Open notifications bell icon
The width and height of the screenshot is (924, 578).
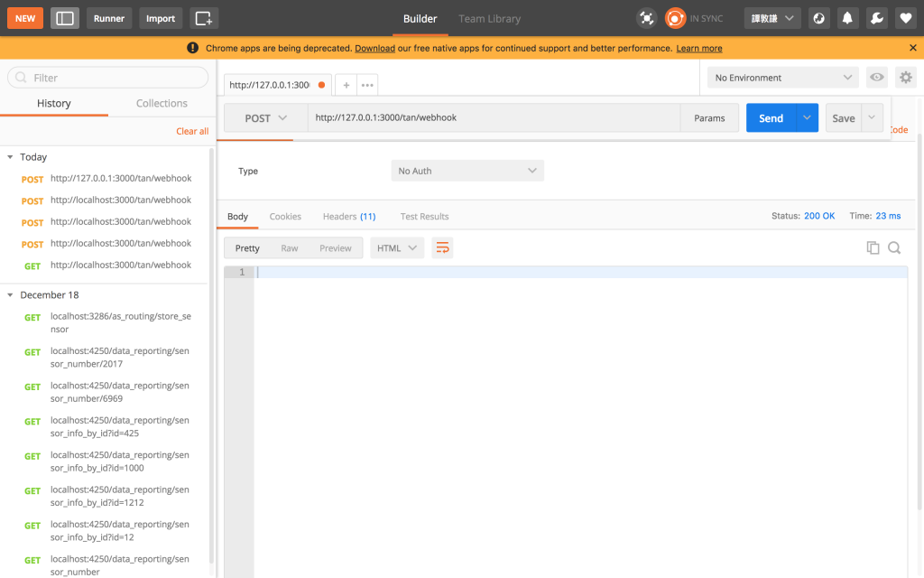tap(847, 18)
